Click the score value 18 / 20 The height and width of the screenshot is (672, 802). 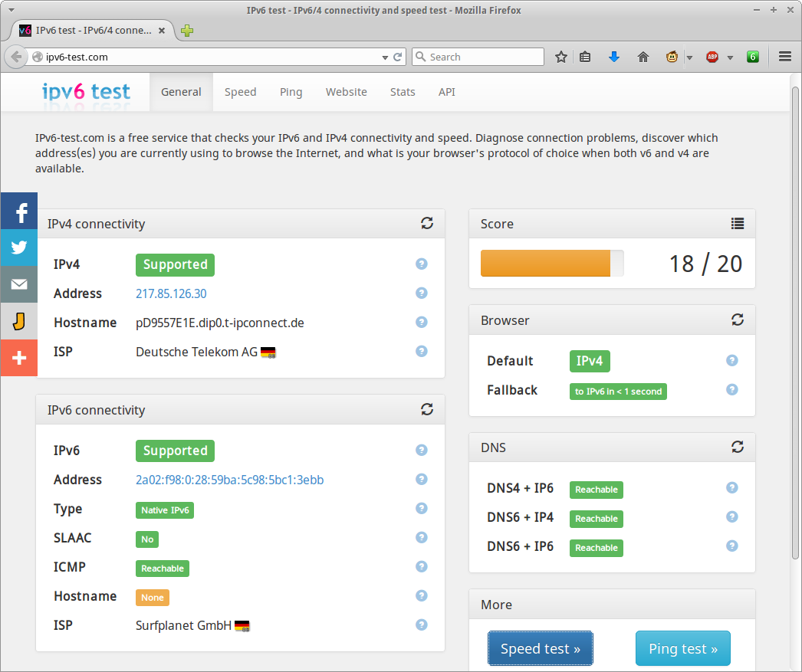(705, 264)
